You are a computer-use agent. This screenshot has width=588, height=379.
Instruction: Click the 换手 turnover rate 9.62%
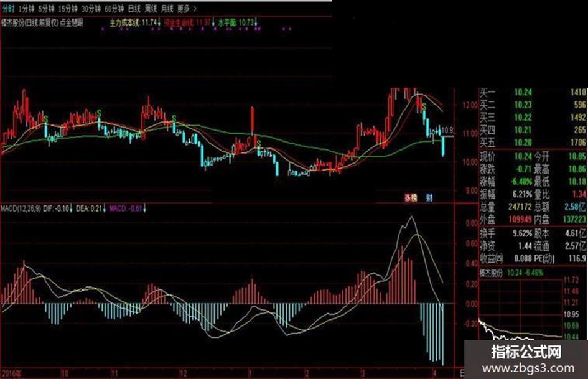[x=522, y=233]
